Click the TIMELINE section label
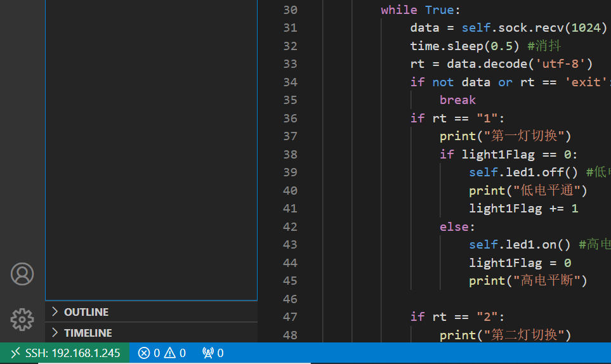The width and height of the screenshot is (611, 364). pos(88,334)
